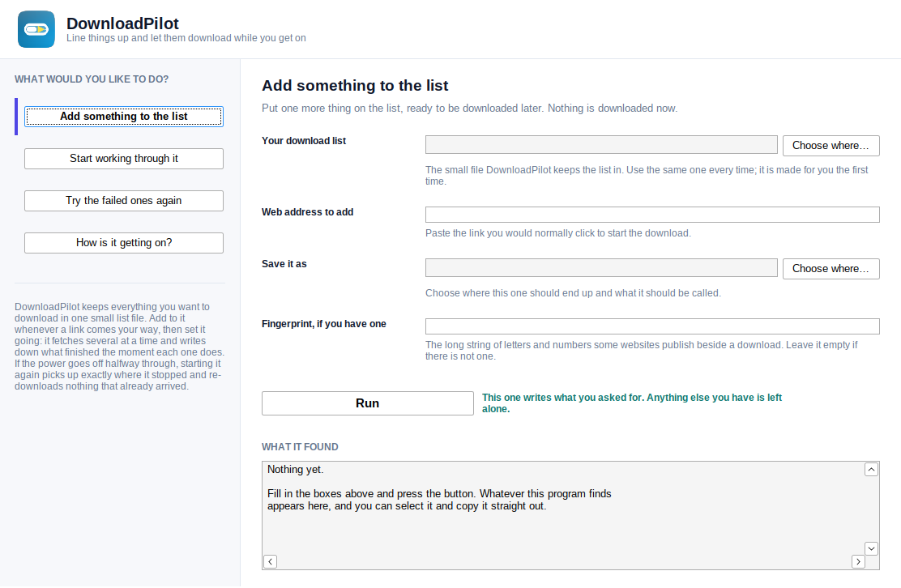Click scroll left arrow in output box

pos(270,561)
